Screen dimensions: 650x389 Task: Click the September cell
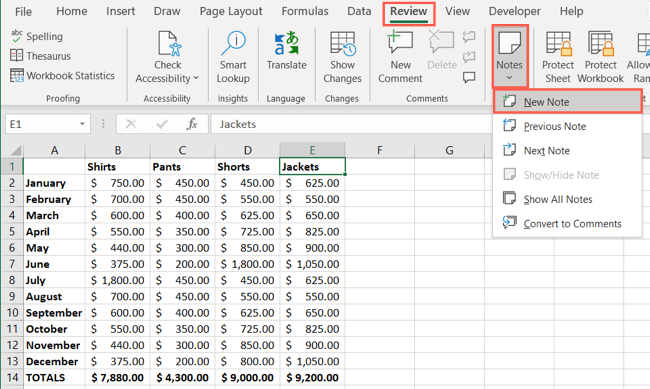54,313
